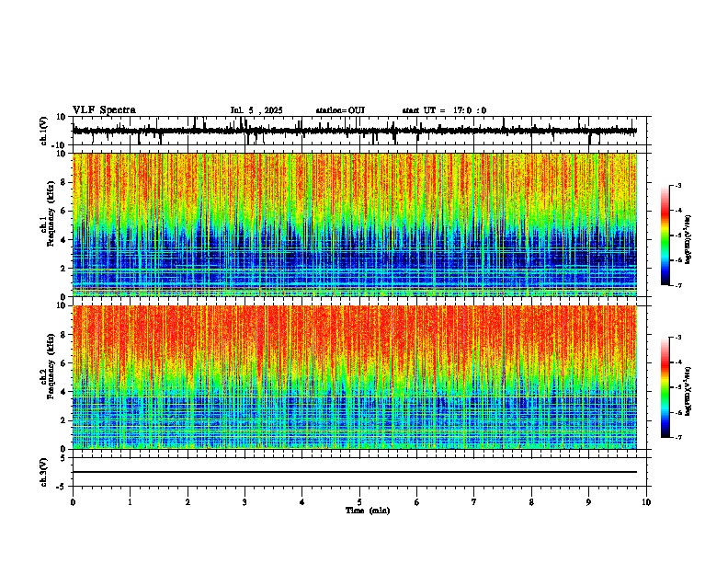Click the date text 'Jul 5, 2025'

tap(256, 110)
